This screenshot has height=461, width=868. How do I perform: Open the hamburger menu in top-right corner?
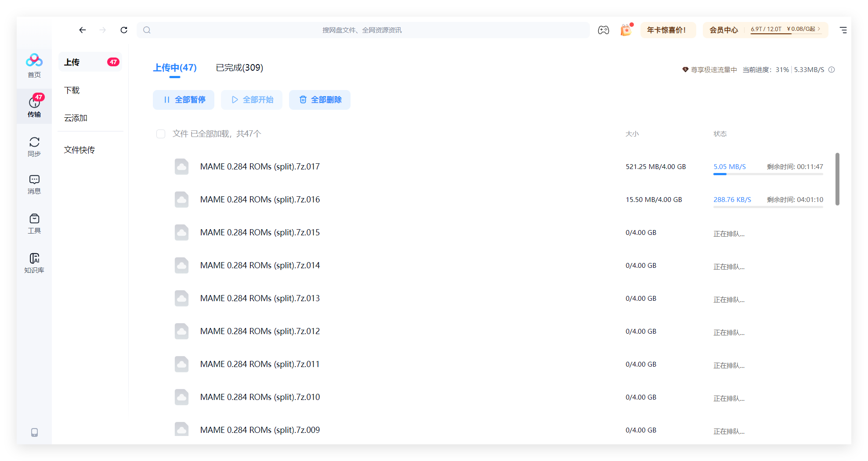(843, 30)
